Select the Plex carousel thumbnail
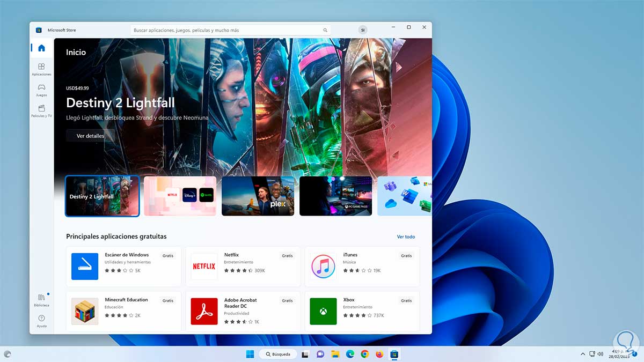644x362 pixels. pyautogui.click(x=258, y=196)
